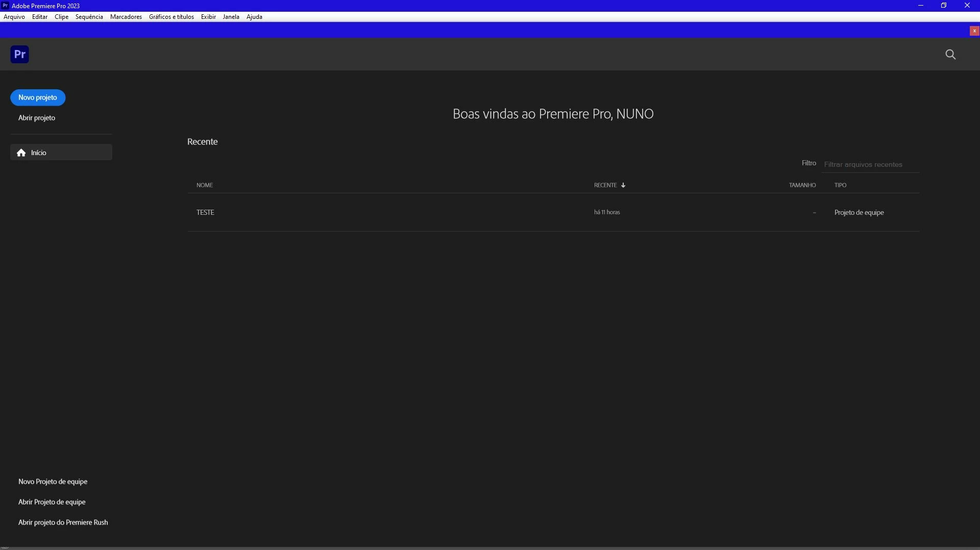The height and width of the screenshot is (550, 980).
Task: Open the Ajuda menu
Action: pos(254,17)
